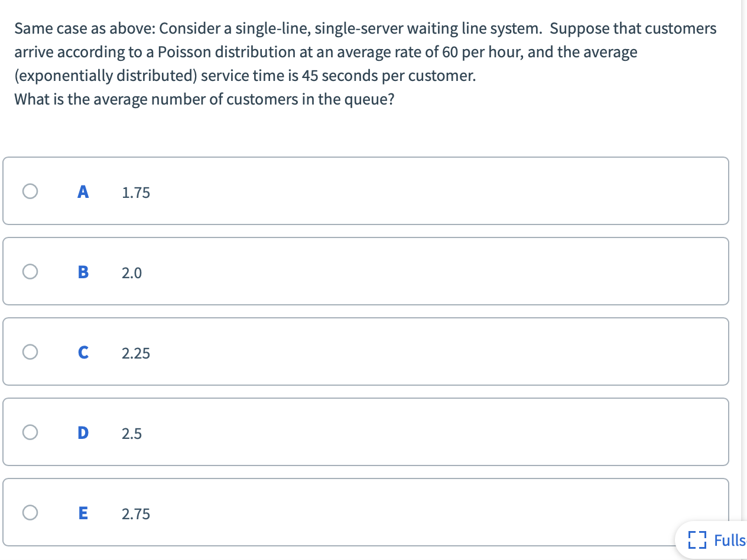Click the blue letter A label
747x560 pixels.
click(x=83, y=191)
